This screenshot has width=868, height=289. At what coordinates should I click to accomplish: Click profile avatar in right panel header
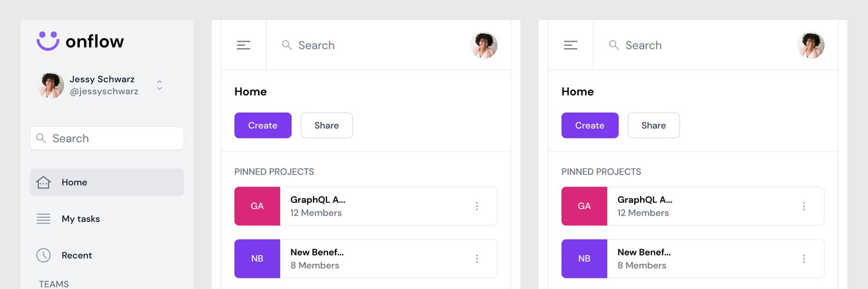[811, 45]
